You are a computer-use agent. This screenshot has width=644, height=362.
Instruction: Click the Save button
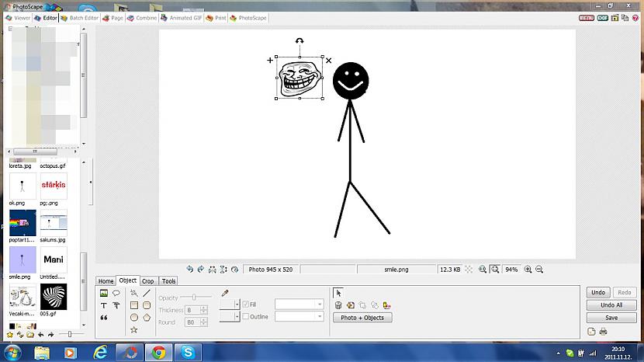coord(611,318)
